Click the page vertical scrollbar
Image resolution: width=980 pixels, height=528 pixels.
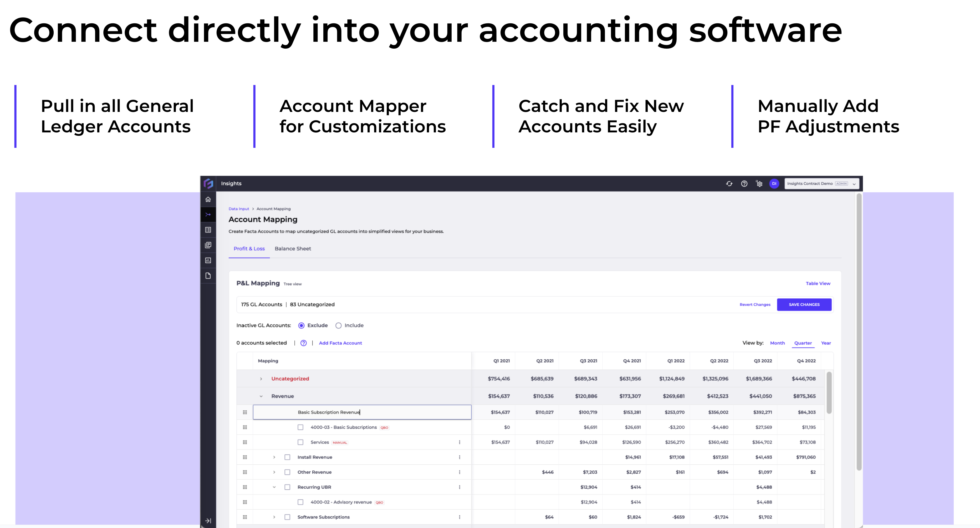tap(859, 332)
